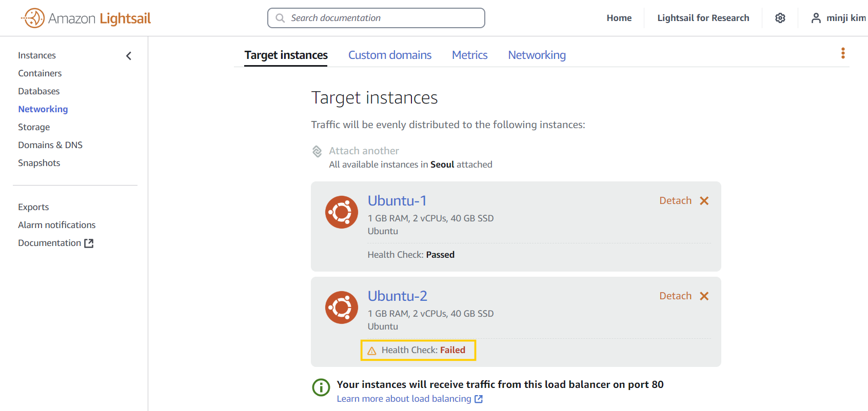The image size is (868, 411).
Task: Focus the Search documentation field
Action: tap(376, 18)
